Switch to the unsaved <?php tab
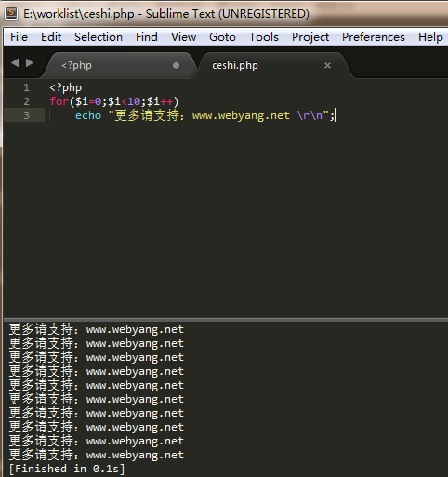Screen dimensions: 448x477 click(x=119, y=65)
